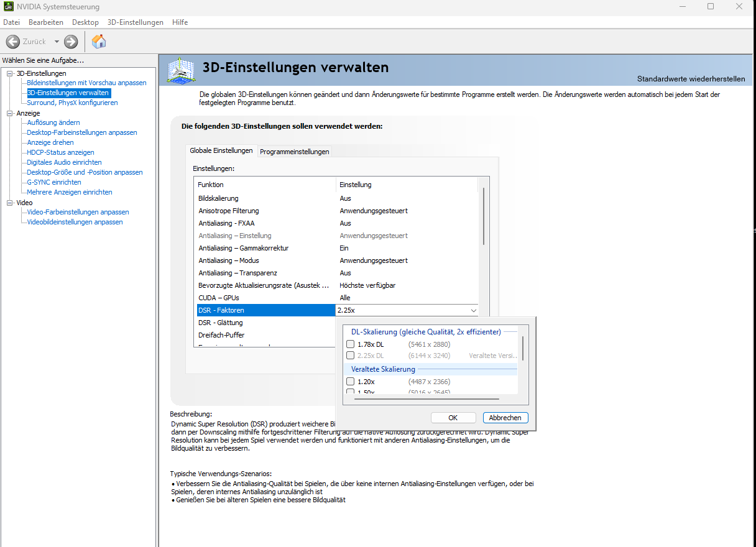The width and height of the screenshot is (756, 547).
Task: Open Anzeige drehen
Action: [50, 142]
